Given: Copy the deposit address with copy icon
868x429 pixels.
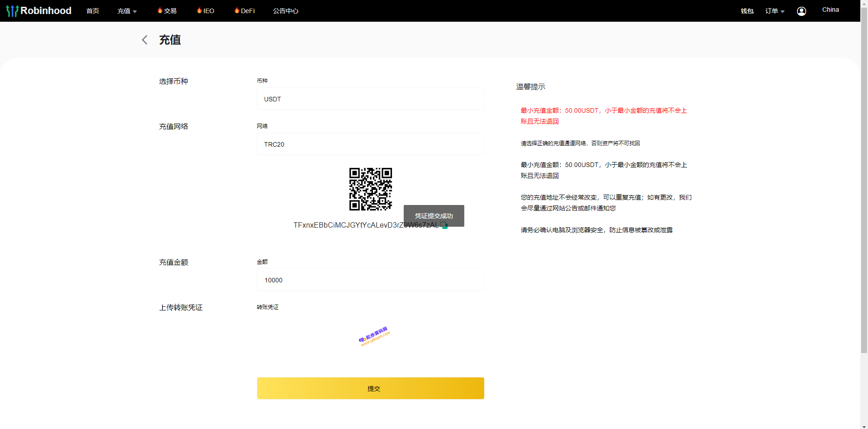Looking at the screenshot, I should point(444,225).
